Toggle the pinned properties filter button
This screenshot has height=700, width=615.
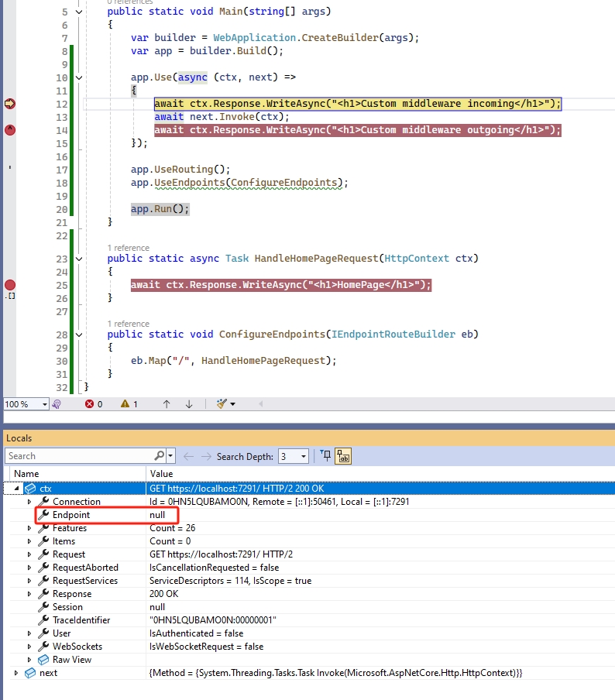pyautogui.click(x=326, y=456)
